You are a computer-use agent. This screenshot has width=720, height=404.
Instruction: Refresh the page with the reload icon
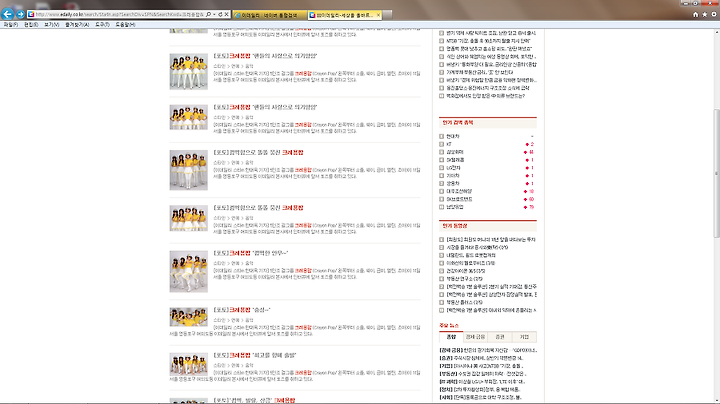[x=220, y=15]
